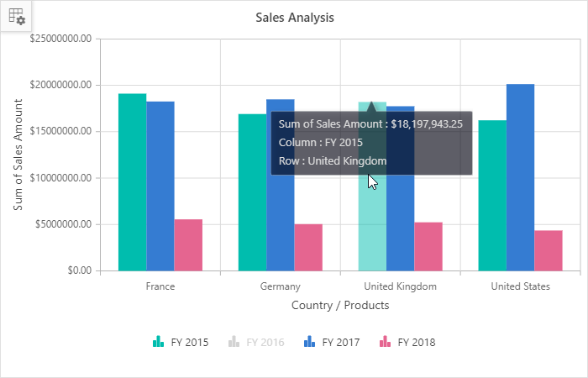The image size is (588, 378).
Task: Toggle the FY 2018 legend label
Action: 416,343
